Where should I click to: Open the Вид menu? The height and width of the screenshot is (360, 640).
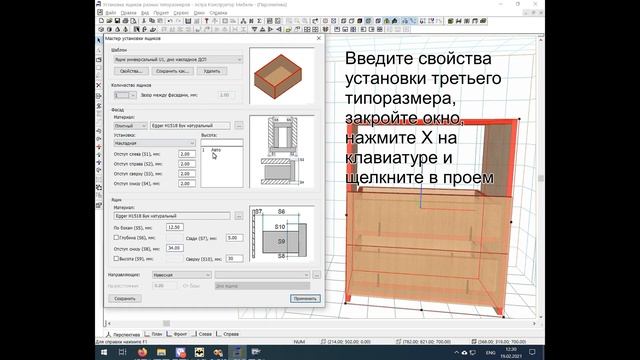pyautogui.click(x=145, y=13)
